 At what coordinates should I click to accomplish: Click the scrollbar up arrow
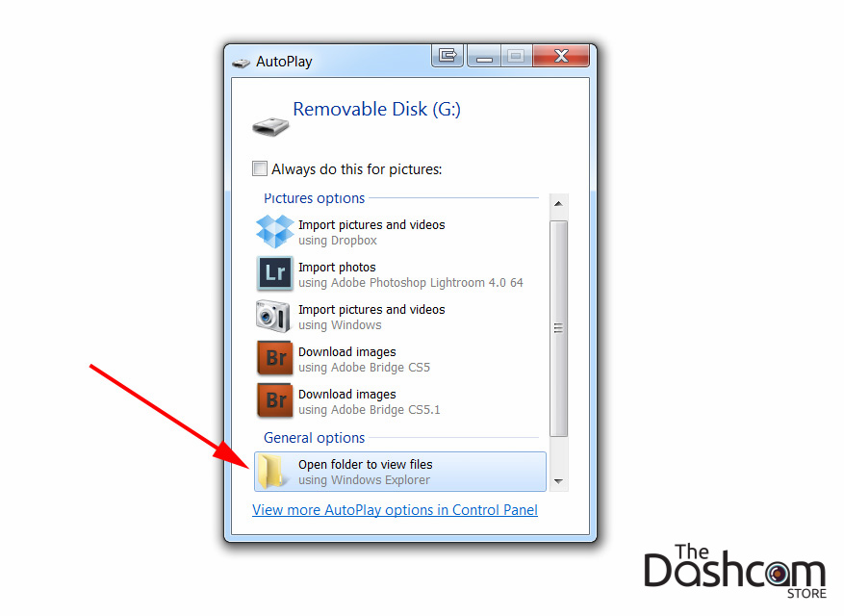558,203
